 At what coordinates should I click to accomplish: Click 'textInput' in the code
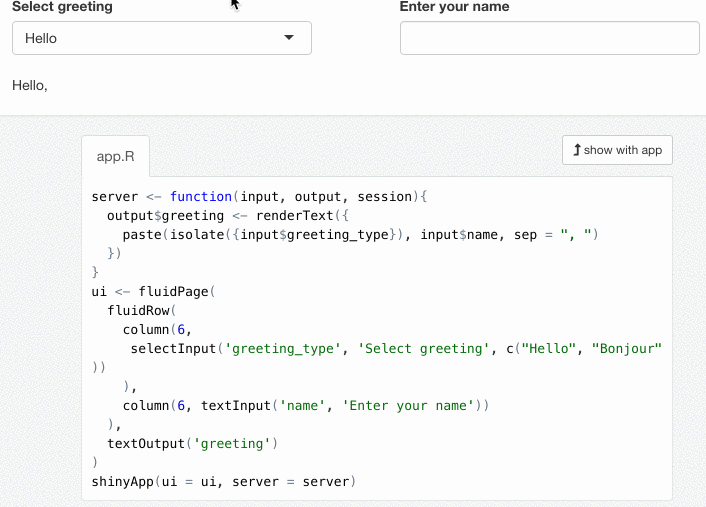(x=236, y=406)
